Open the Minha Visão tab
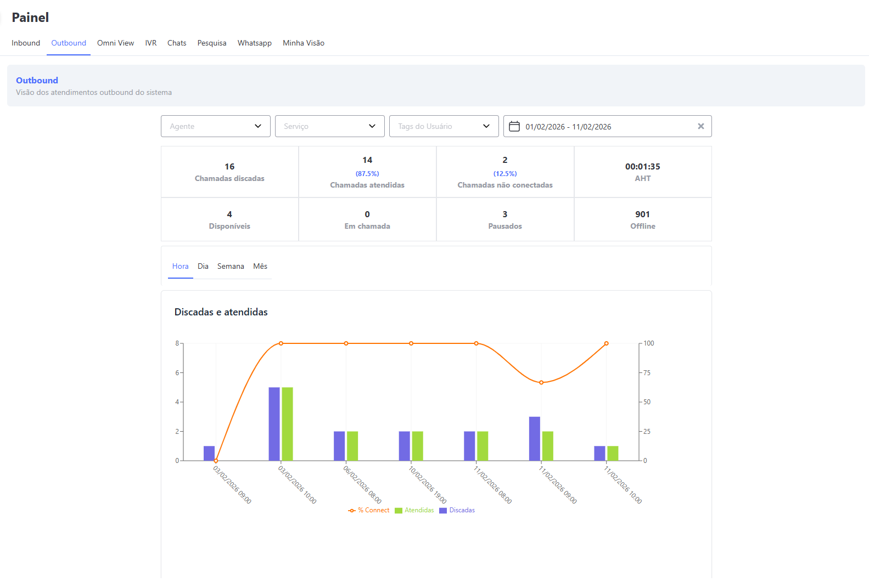 click(303, 43)
